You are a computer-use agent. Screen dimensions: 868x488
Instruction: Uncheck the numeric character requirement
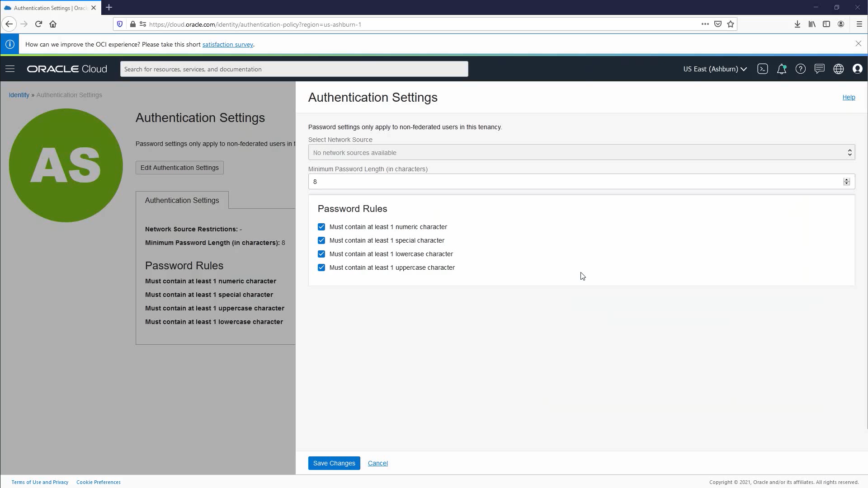[x=321, y=227]
